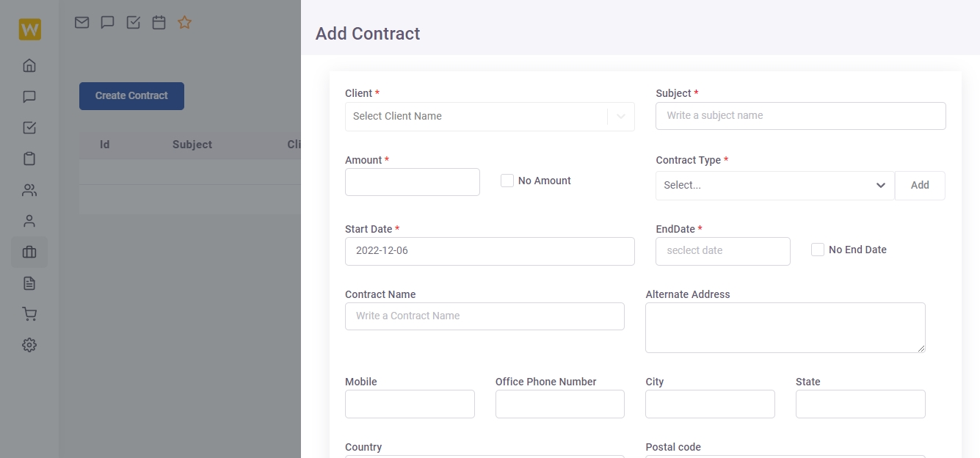Open the chat bubble icon in top bar

pos(108,23)
